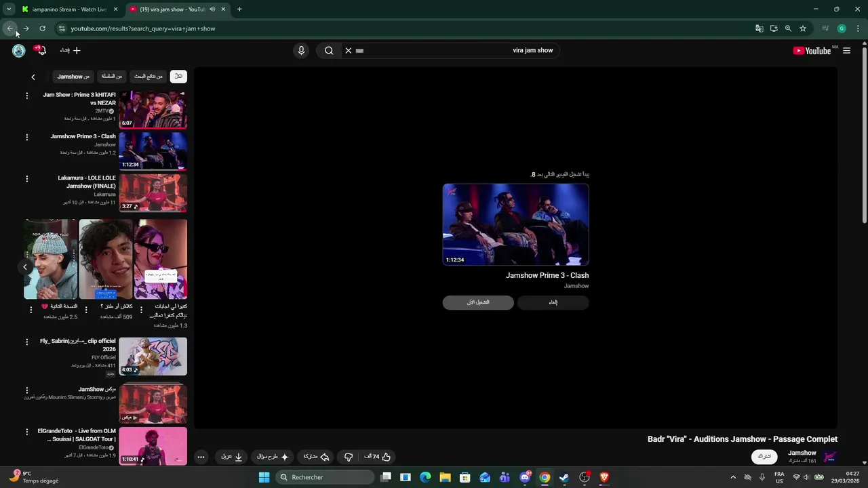Open the zoom magnifier in address bar
This screenshot has width=868, height=488.
[x=788, y=28]
